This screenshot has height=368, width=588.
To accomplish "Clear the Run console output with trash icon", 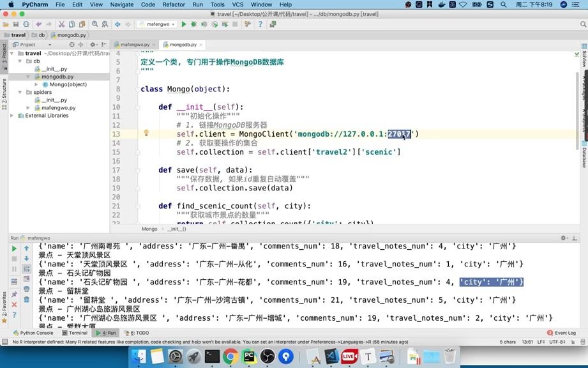I will 26,298.
